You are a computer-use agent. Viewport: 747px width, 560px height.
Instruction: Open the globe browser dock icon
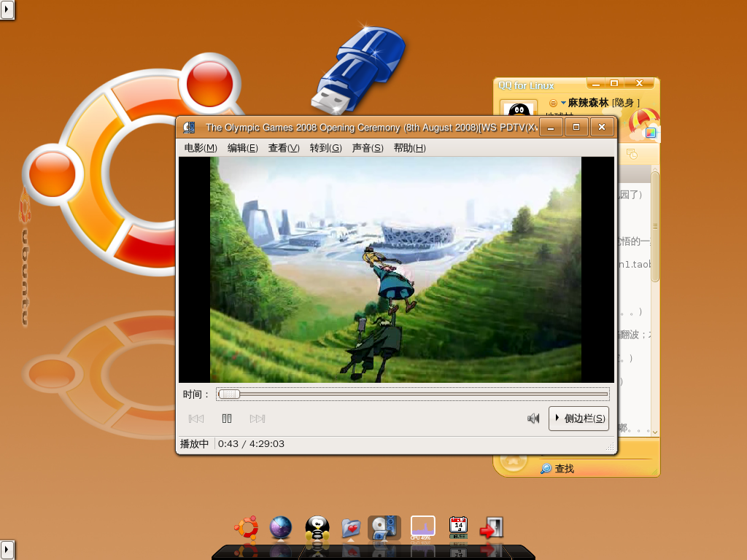point(281,528)
